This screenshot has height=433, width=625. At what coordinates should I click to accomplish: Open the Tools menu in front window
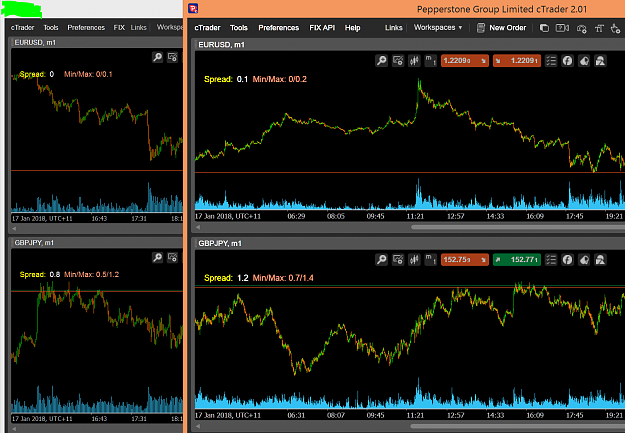click(x=239, y=28)
